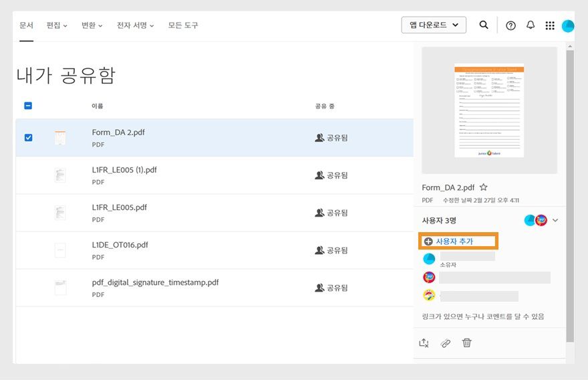This screenshot has width=588, height=380.
Task: Expand the 변환 menu
Action: tap(92, 25)
